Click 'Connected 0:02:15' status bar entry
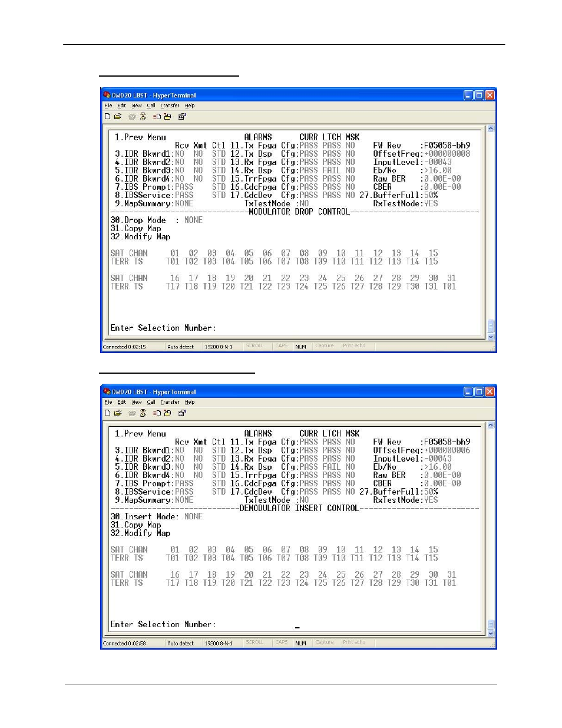This screenshot has height=728, width=562. (125, 347)
